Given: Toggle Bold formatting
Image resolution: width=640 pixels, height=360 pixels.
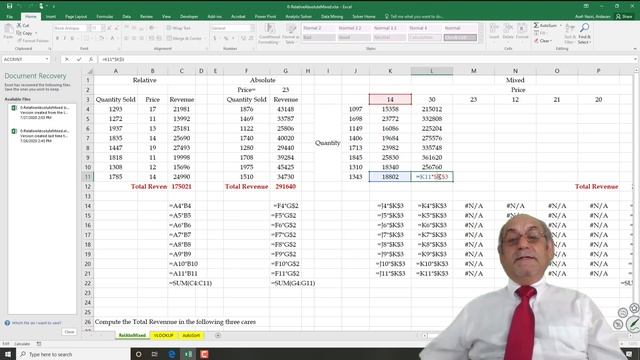Looking at the screenshot, I should tap(57, 38).
